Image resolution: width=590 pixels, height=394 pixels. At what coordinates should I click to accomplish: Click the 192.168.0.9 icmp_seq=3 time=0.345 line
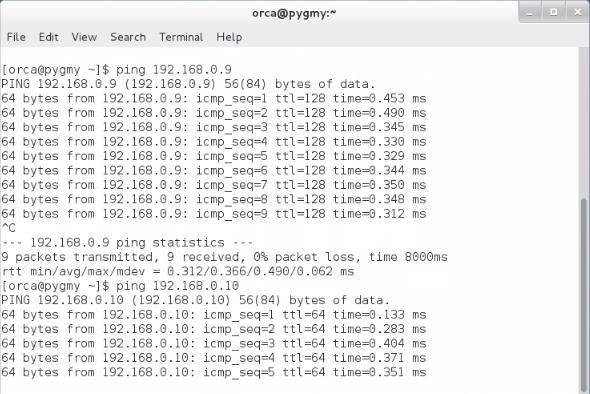point(214,127)
